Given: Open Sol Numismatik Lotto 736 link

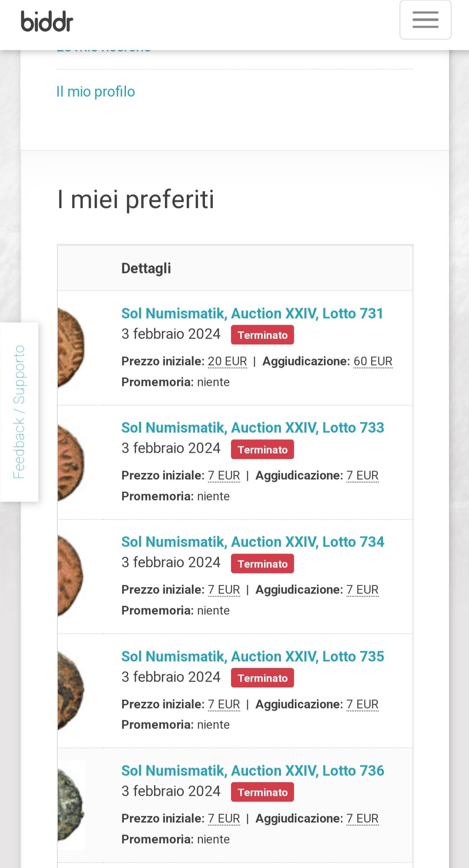Looking at the screenshot, I should click(252, 771).
